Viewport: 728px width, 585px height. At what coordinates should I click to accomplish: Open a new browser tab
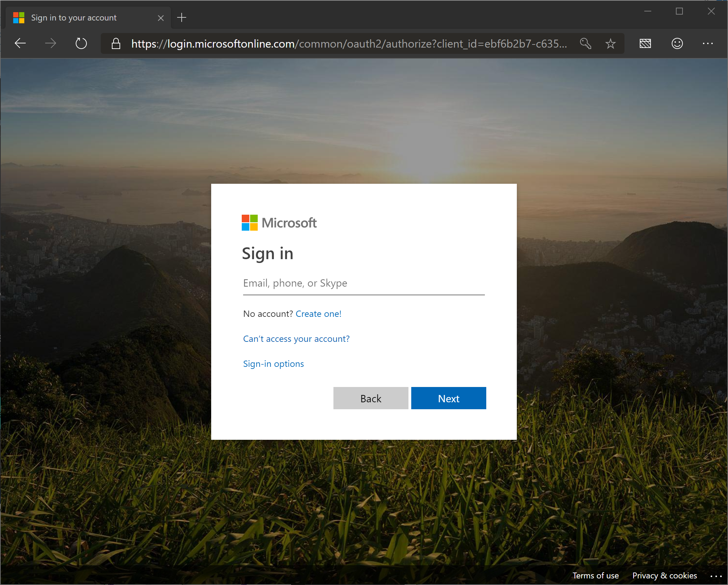pos(181,17)
